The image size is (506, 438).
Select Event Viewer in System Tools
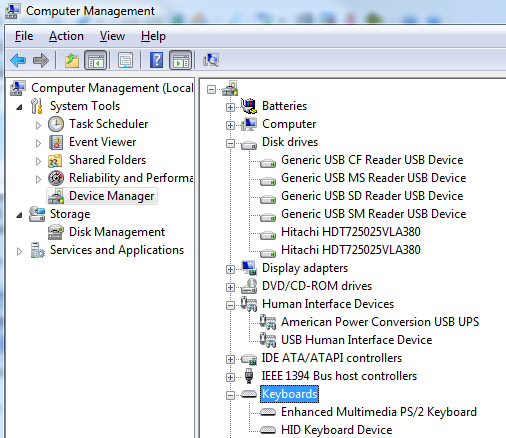coord(103,142)
